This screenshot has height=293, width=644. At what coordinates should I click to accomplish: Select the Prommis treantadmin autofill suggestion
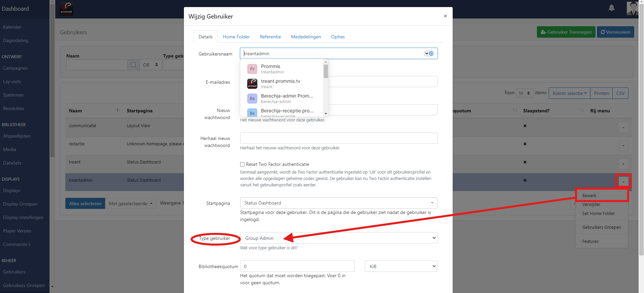point(281,69)
